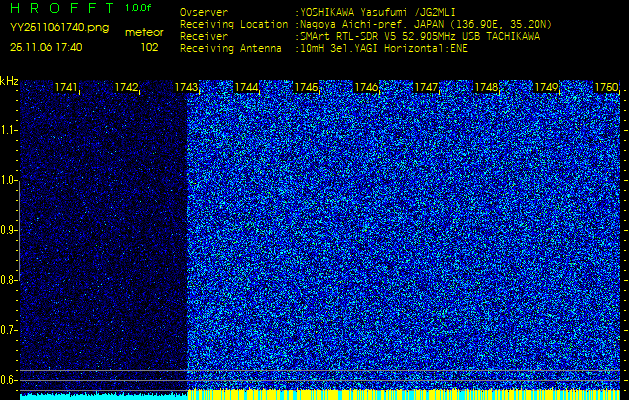Click the 1745 time marker
Image resolution: width=629 pixels, height=400 pixels.
point(306,87)
